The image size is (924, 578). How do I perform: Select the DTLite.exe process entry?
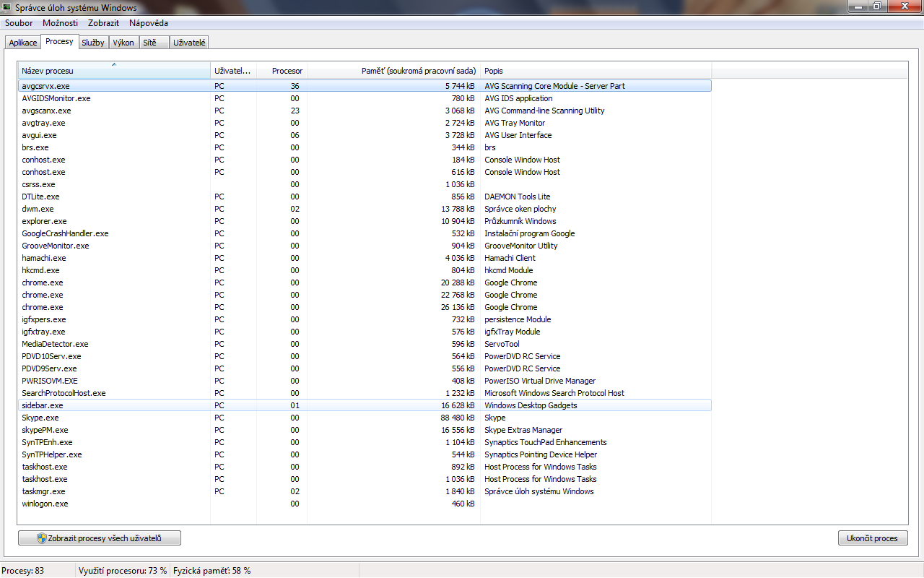[x=40, y=197]
